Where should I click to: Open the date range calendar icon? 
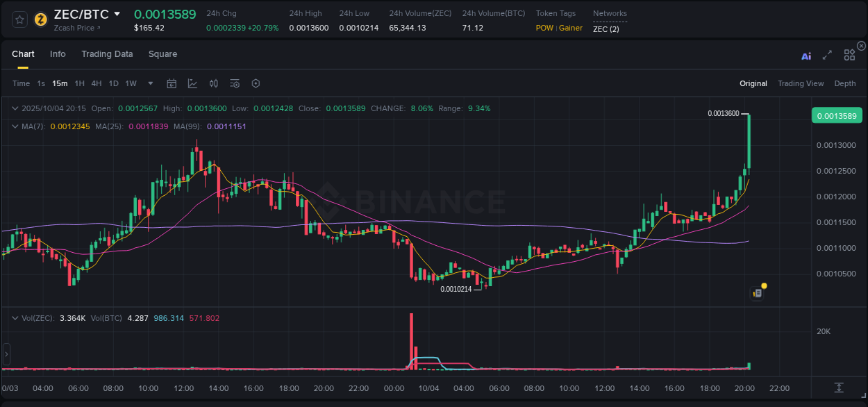[172, 83]
